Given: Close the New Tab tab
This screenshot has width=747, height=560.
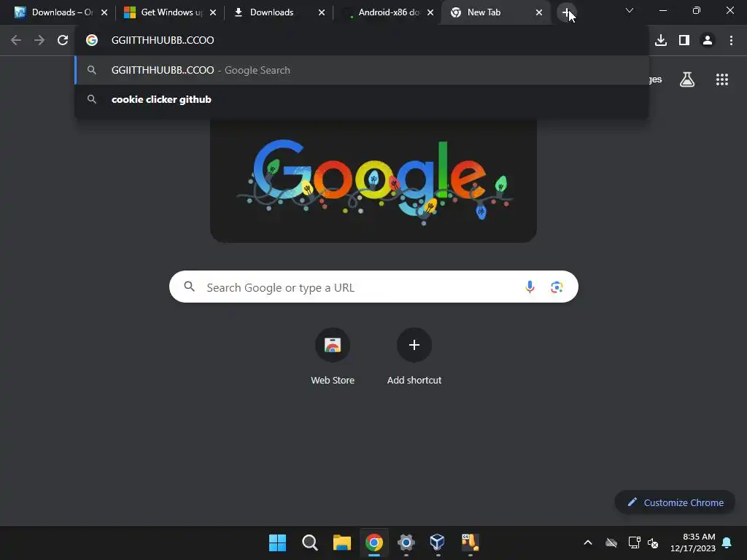Looking at the screenshot, I should coord(539,12).
